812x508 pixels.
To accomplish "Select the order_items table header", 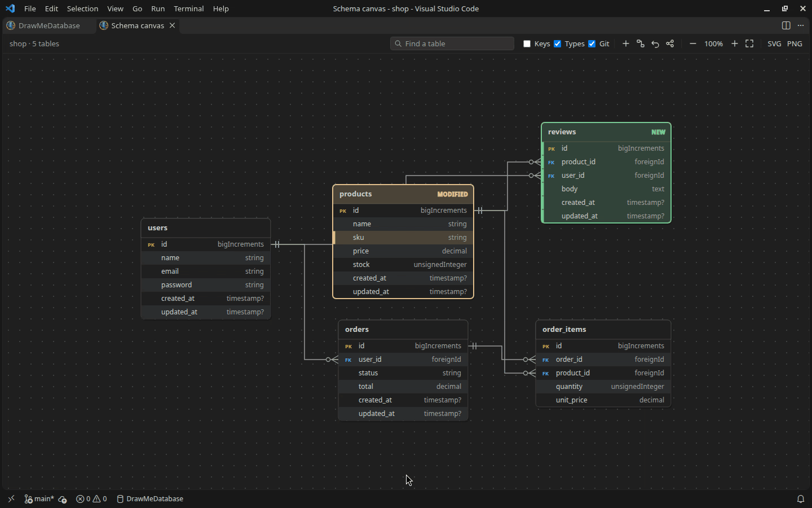I will point(603,330).
